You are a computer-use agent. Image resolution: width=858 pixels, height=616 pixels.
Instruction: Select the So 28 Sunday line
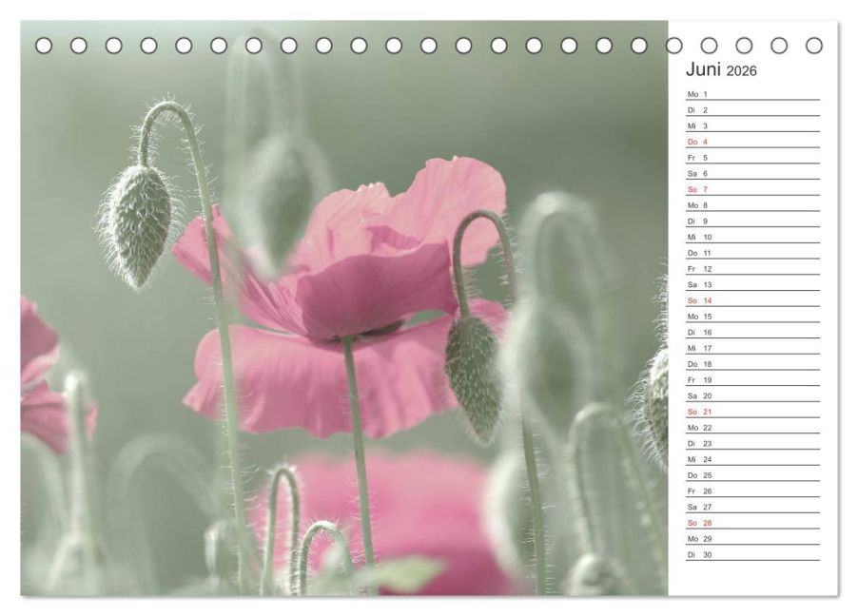pyautogui.click(x=753, y=523)
